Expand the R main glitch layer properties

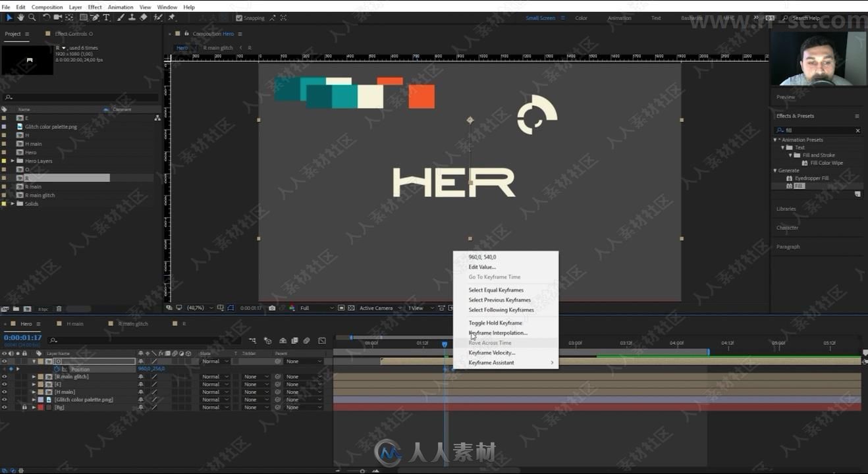click(34, 377)
